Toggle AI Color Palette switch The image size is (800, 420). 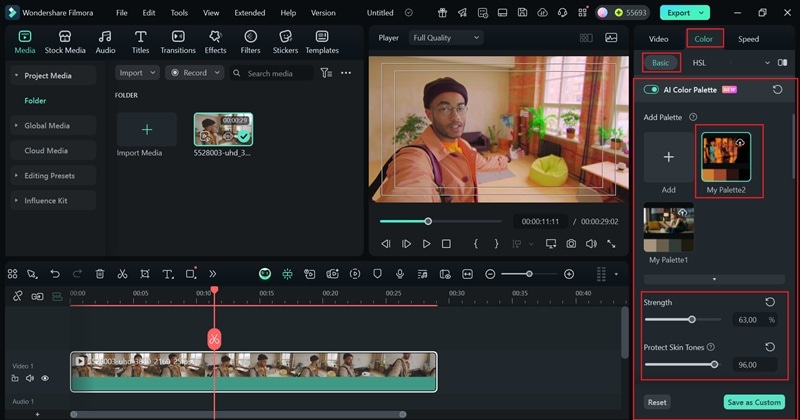pos(651,90)
